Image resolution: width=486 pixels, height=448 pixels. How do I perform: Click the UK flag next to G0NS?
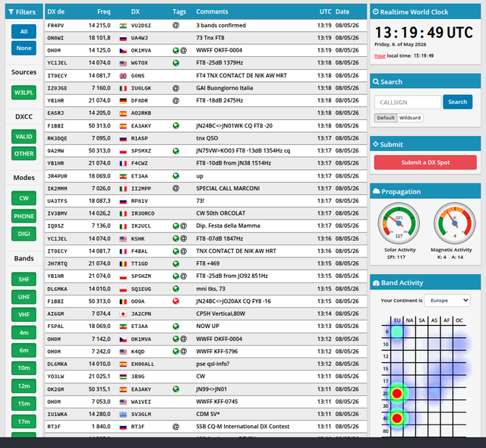[123, 76]
